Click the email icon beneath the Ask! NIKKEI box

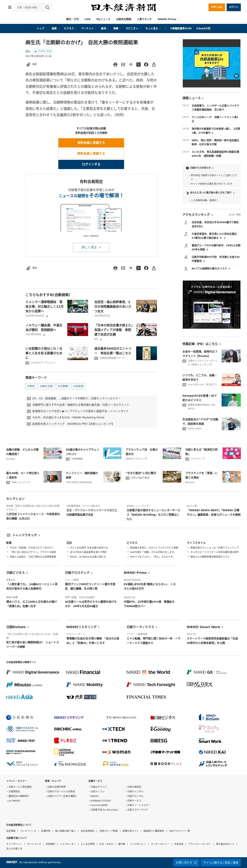point(123,268)
